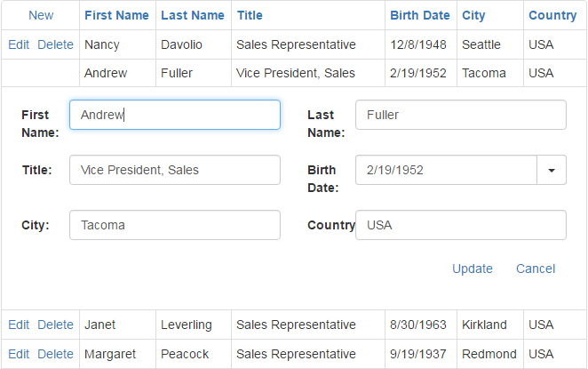Select the Country input field

[x=461, y=225]
